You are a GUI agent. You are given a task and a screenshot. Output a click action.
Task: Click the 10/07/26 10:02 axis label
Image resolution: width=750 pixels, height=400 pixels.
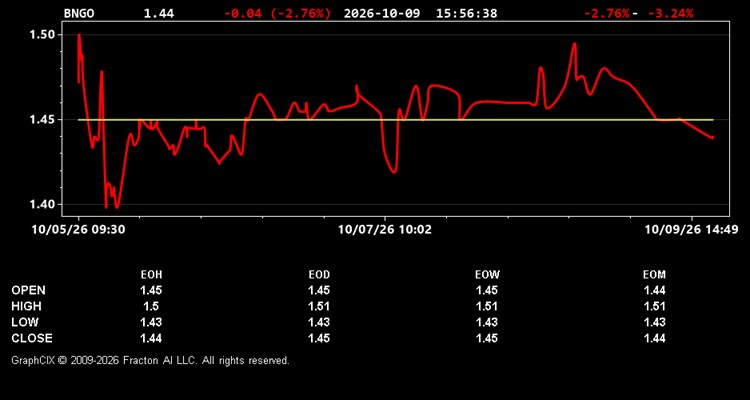tap(385, 230)
